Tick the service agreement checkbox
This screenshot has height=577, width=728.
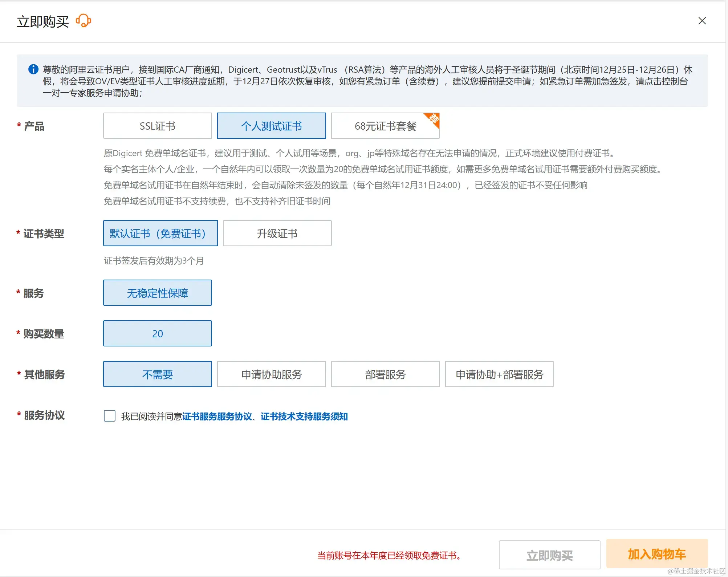coord(110,416)
